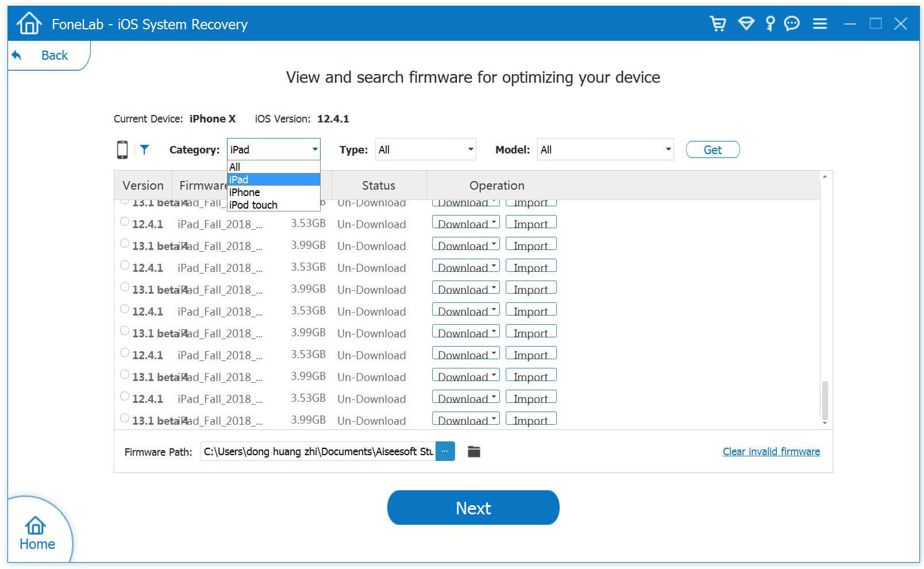Click the diamond-shaped icon beside the cart
The image size is (924, 569).
click(x=746, y=24)
